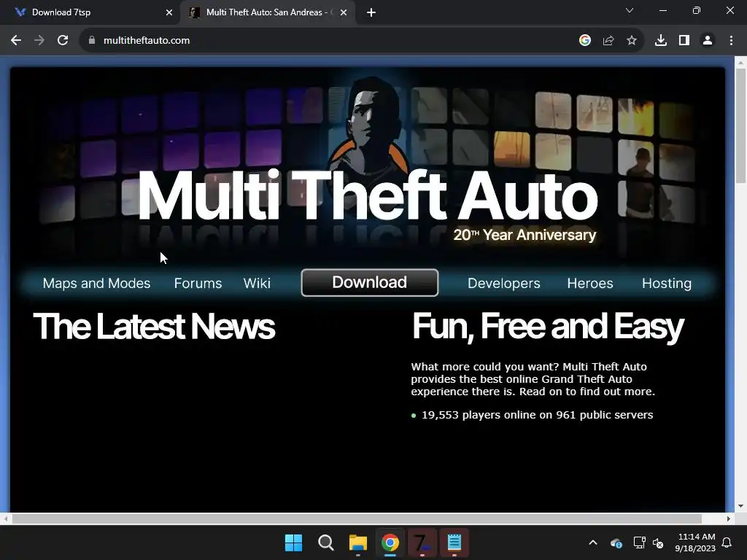Open the Notepad taskbar icon

454,542
